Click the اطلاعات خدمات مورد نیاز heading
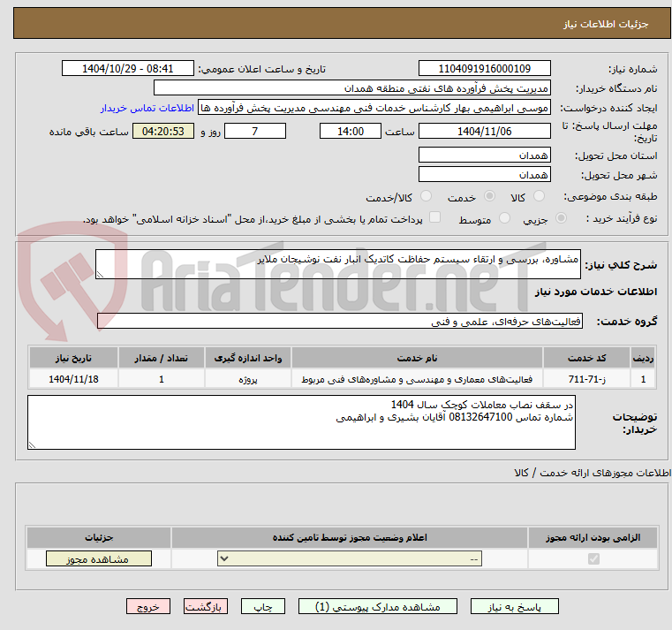The height and width of the screenshot is (630, 672). click(x=596, y=292)
